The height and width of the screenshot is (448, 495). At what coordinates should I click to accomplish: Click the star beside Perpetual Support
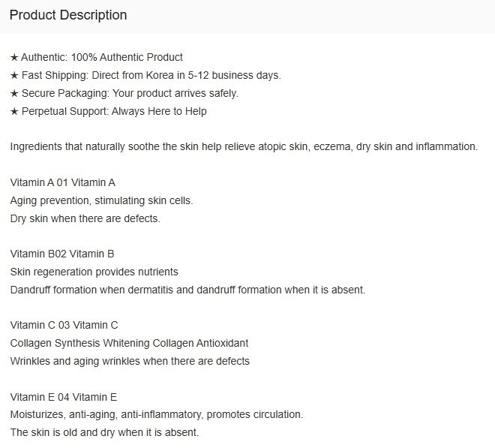14,111
